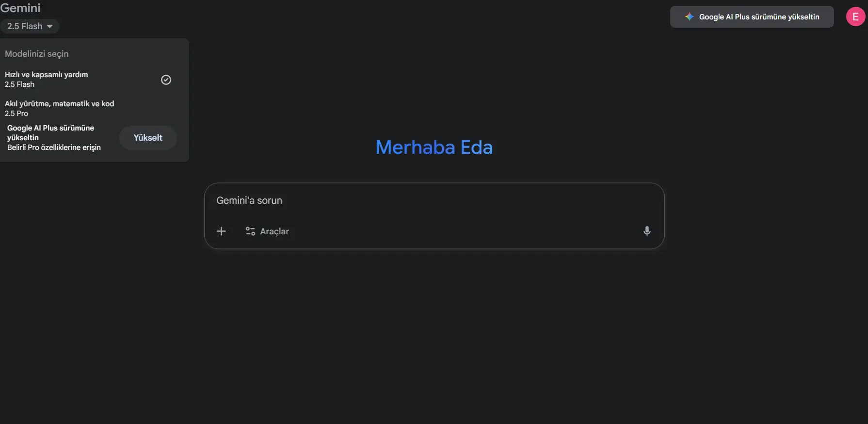Click the "Modelinizi seçin" menu header
868x424 pixels.
[x=37, y=54]
